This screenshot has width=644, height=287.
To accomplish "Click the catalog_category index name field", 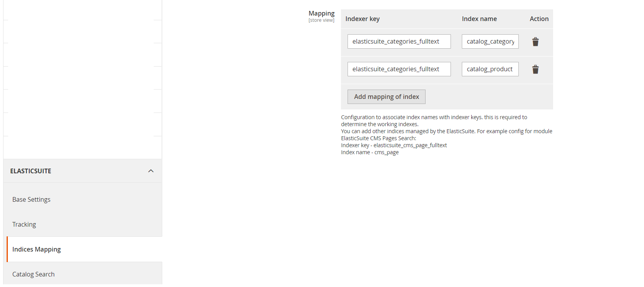I will 490,42.
